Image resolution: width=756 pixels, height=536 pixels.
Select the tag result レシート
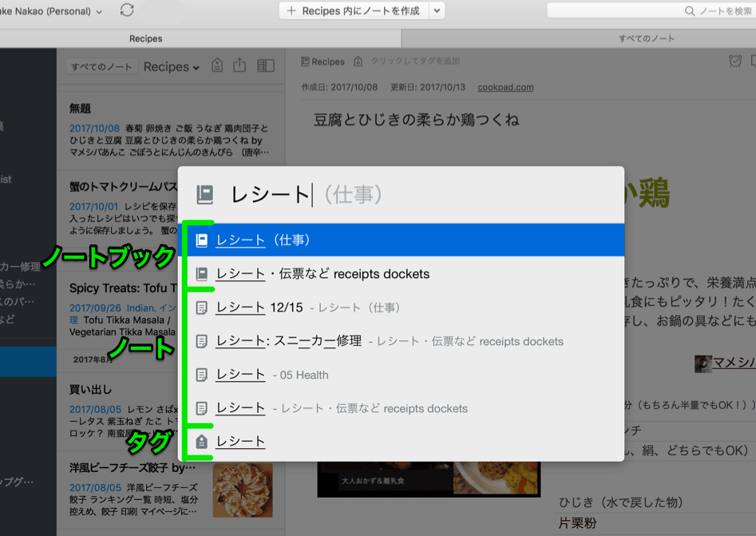(401, 442)
